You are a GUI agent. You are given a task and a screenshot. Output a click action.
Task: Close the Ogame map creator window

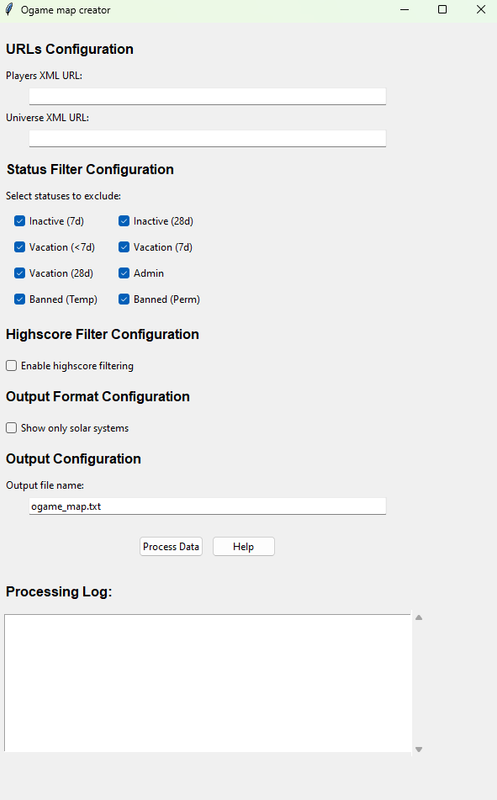coord(481,10)
